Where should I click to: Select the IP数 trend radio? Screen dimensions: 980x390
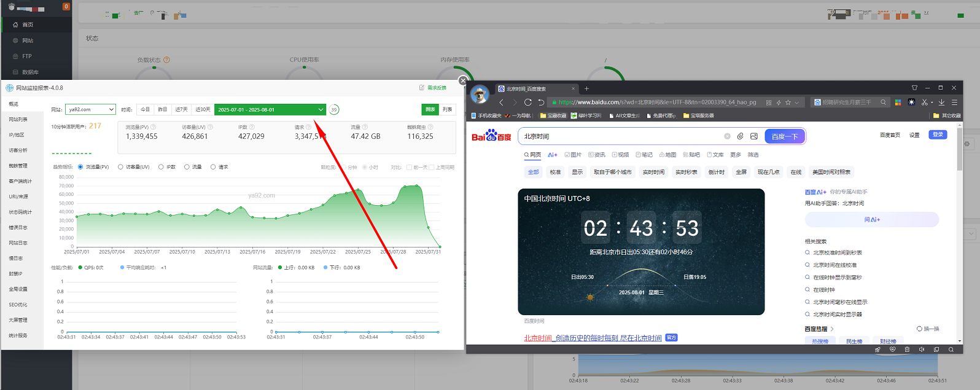pos(161,167)
